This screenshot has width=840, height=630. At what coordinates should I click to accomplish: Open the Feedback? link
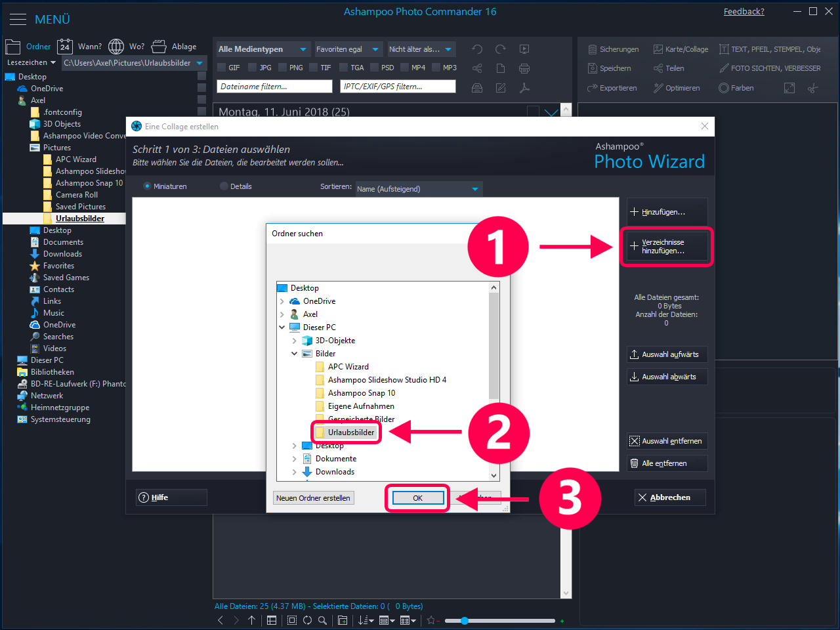click(x=744, y=12)
